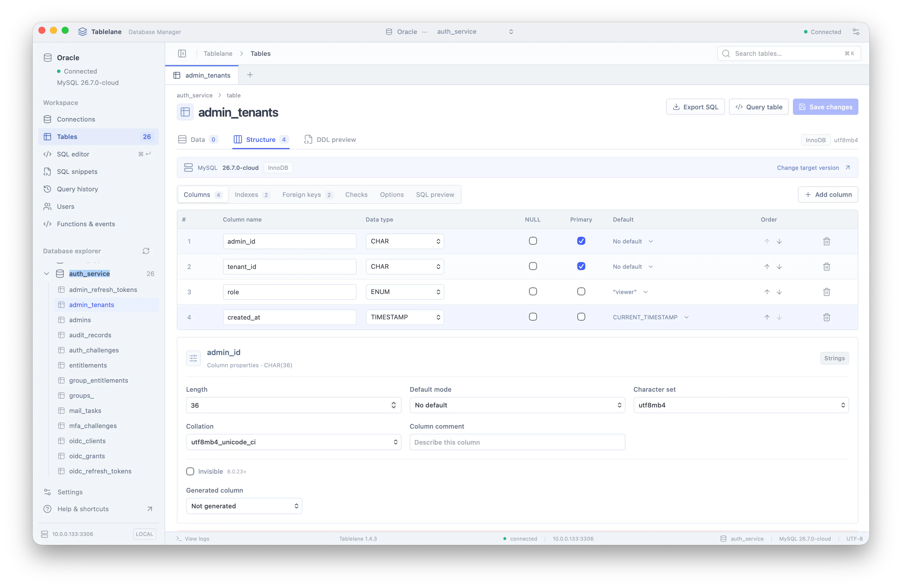Open Change target version link

point(813,168)
